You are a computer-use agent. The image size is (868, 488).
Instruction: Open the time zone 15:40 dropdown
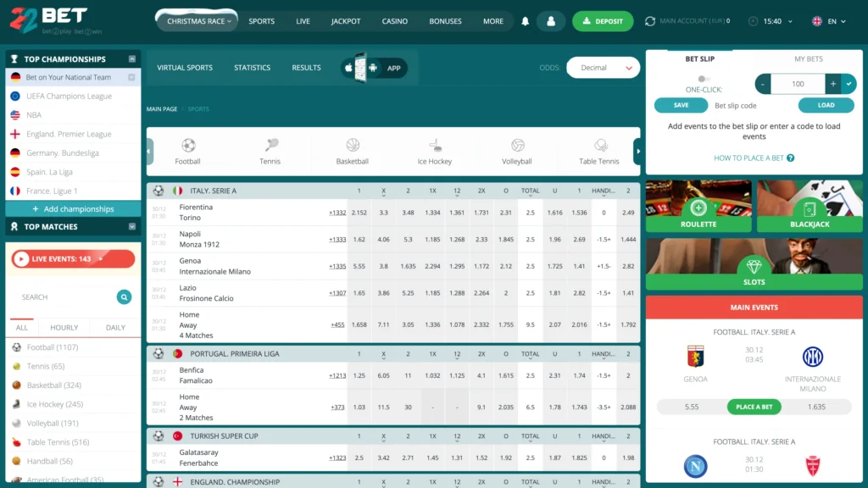777,21
